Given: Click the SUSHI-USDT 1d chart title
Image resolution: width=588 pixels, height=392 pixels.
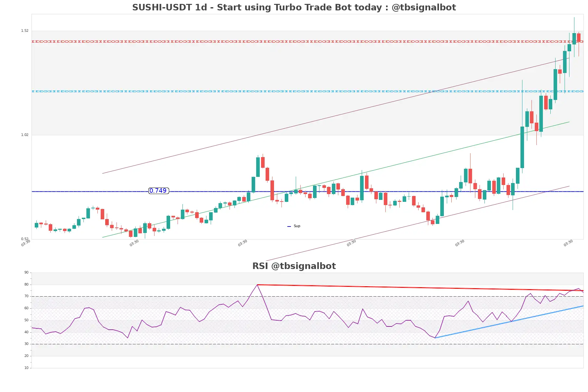Looking at the screenshot, I should [294, 7].
